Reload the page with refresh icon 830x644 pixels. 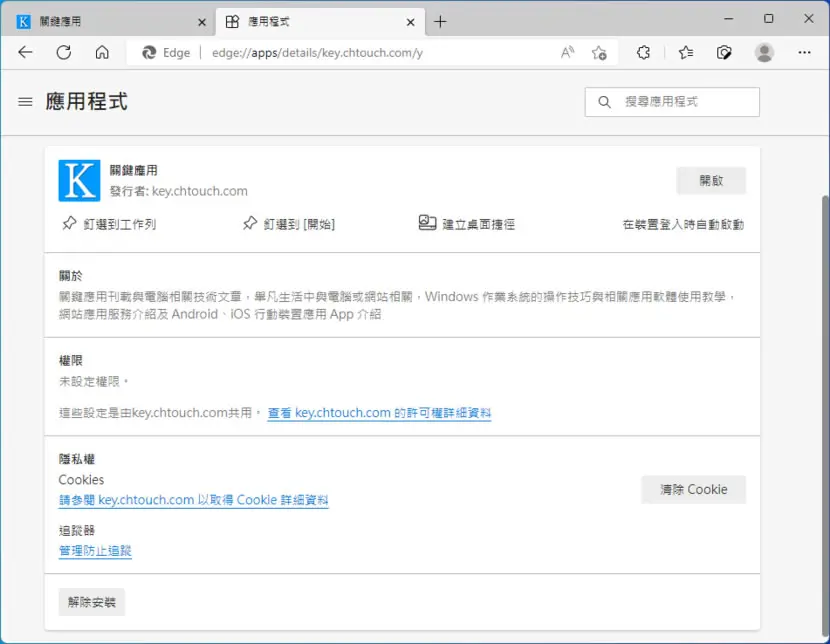click(64, 52)
